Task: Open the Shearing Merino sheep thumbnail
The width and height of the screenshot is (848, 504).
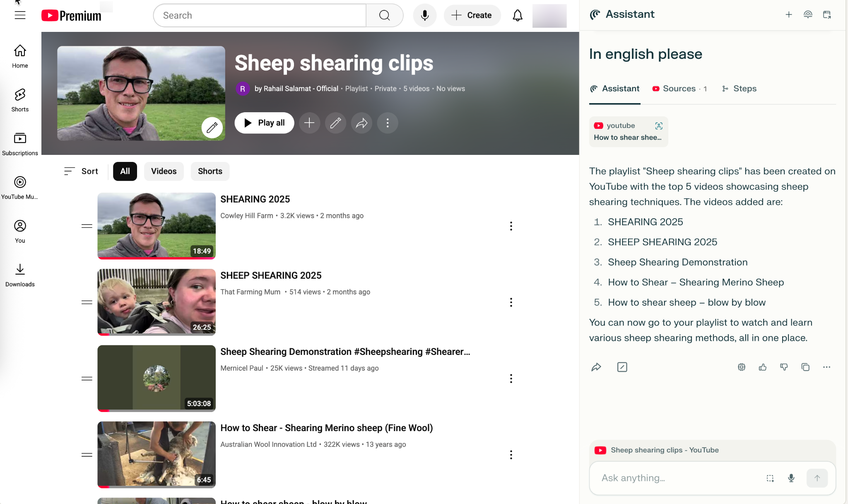Action: tap(157, 455)
